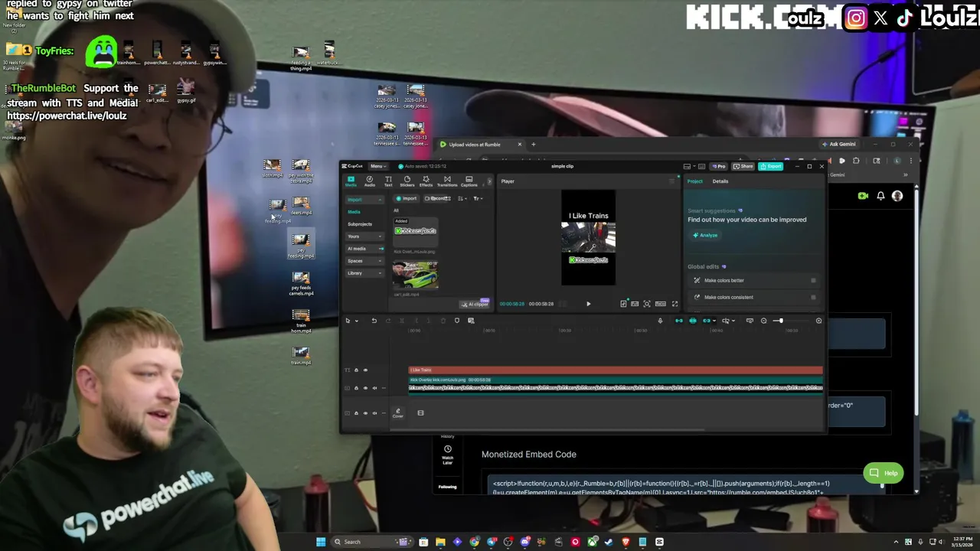The height and width of the screenshot is (551, 980).
Task: Mute the Kick Overlay track
Action: [x=374, y=388]
